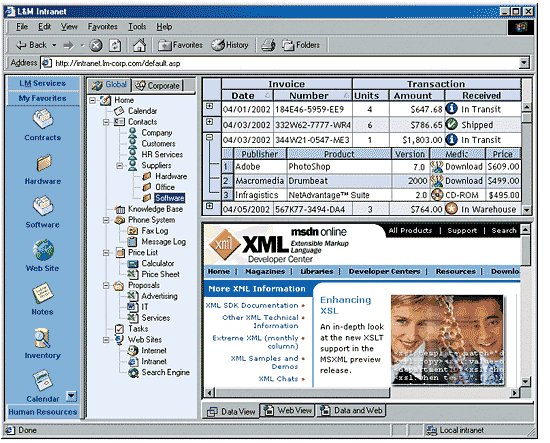The height and width of the screenshot is (443, 550).
Task: Click the Stop toolbar icon
Action: click(95, 45)
